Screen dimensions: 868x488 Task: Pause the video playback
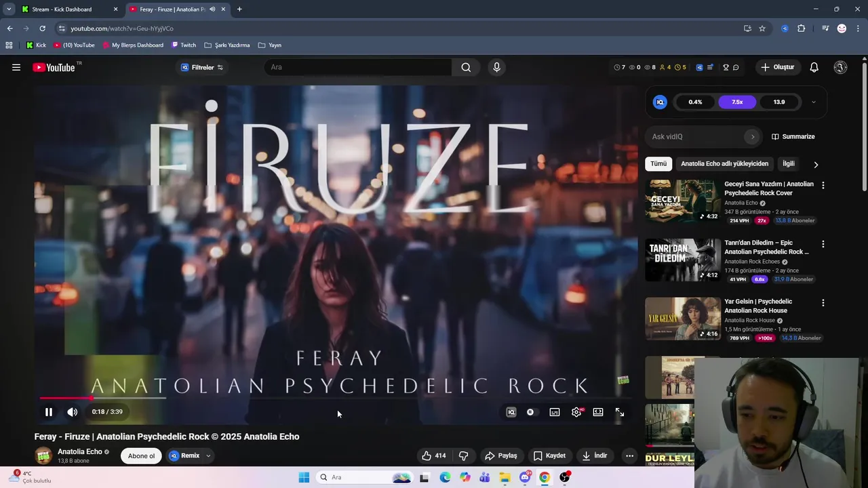49,412
